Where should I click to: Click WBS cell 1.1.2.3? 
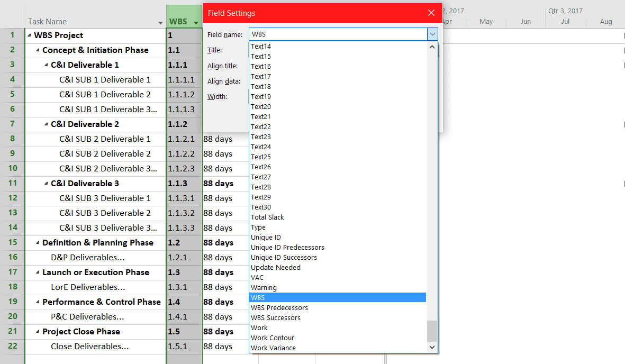pyautogui.click(x=184, y=169)
